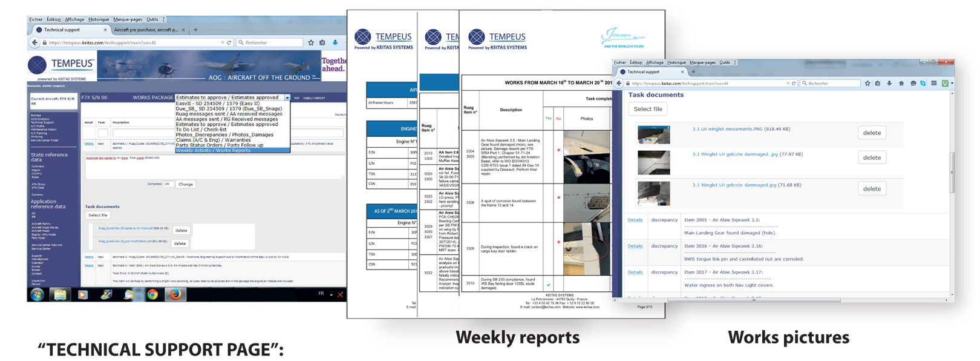Open the WEEKLY REPORT link
Viewport: 980px width, 361px height.
tap(314, 98)
